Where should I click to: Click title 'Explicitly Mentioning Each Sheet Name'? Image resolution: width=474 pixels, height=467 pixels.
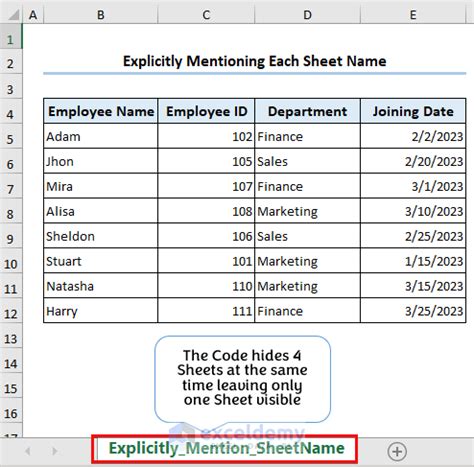(x=255, y=61)
